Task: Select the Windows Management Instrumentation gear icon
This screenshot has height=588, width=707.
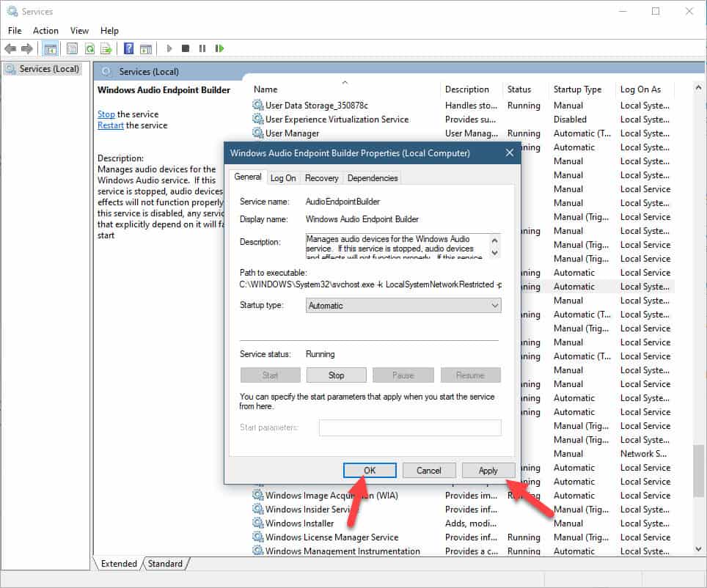Action: 257,551
